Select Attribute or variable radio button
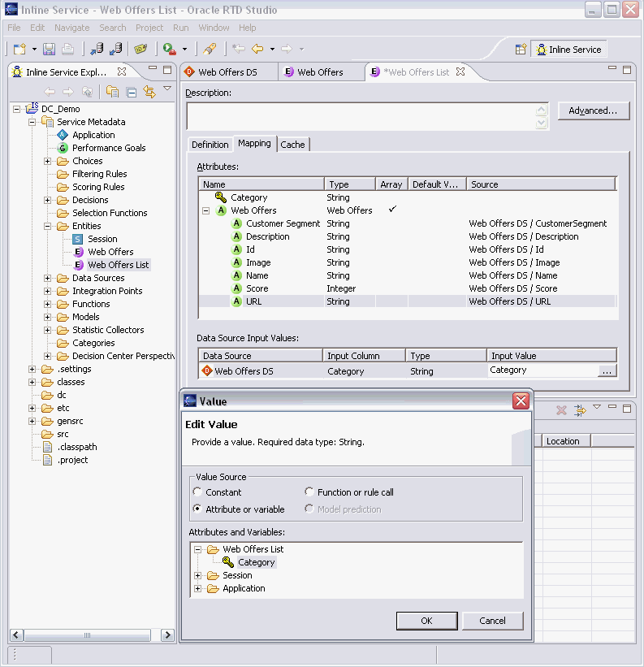Viewport: 644px width, 667px height. pos(197,509)
